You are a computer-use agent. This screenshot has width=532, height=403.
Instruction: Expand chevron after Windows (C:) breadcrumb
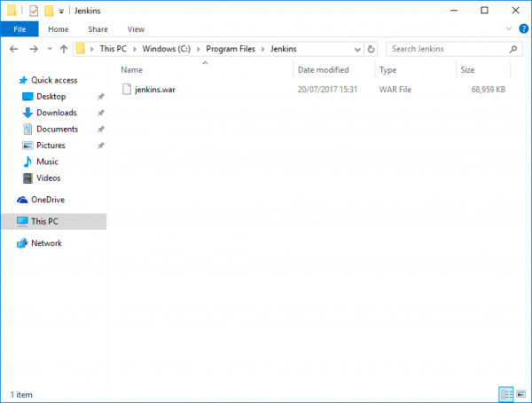pos(198,50)
